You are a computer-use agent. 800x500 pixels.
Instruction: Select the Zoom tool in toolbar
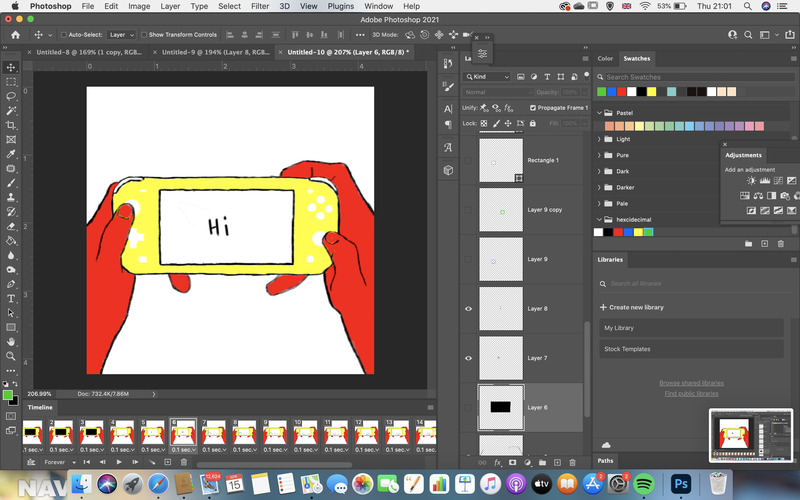[11, 356]
